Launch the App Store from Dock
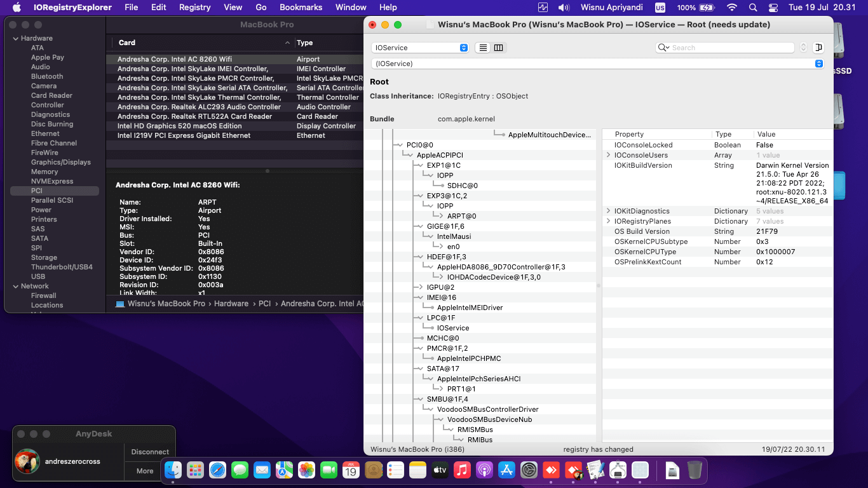 506,470
